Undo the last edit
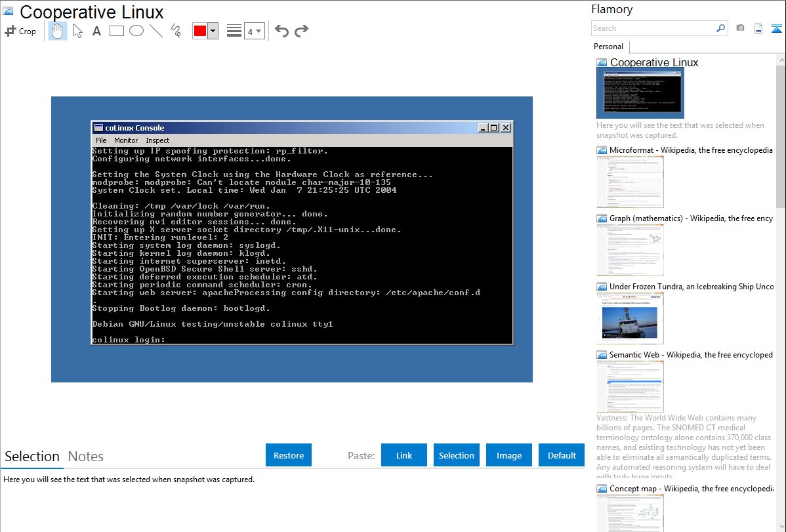Screen dimensions: 786x532 [x=281, y=31]
